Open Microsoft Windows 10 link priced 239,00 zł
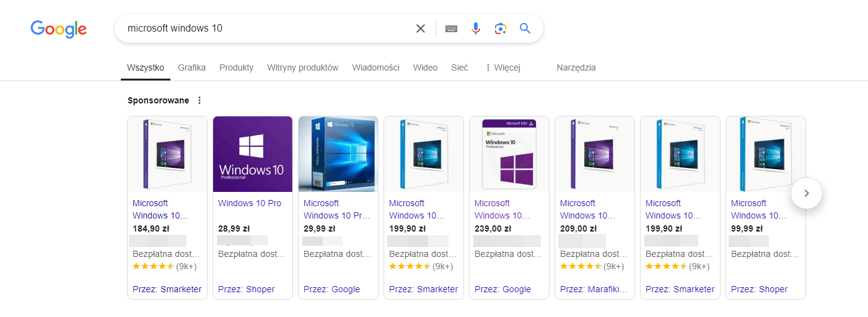 coord(502,209)
